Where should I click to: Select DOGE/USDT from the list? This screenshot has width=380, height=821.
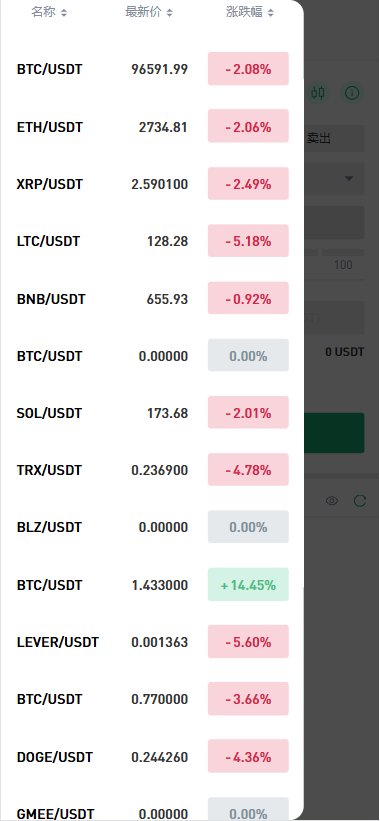tap(152, 757)
